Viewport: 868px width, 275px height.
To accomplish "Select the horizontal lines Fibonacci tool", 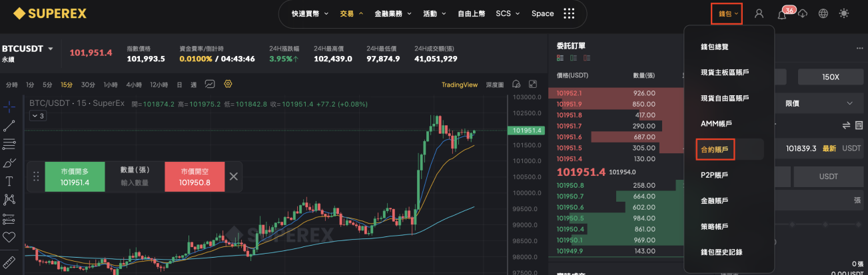I will pyautogui.click(x=9, y=144).
